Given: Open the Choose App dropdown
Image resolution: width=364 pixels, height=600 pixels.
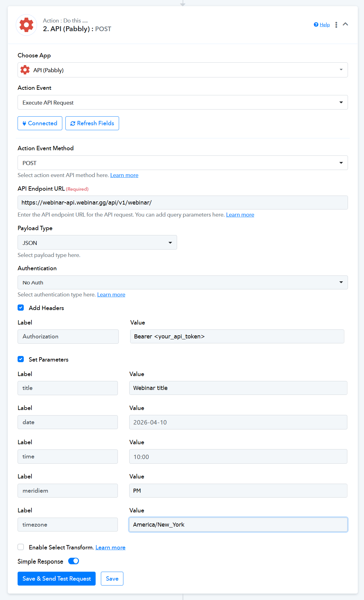Looking at the screenshot, I should [183, 70].
